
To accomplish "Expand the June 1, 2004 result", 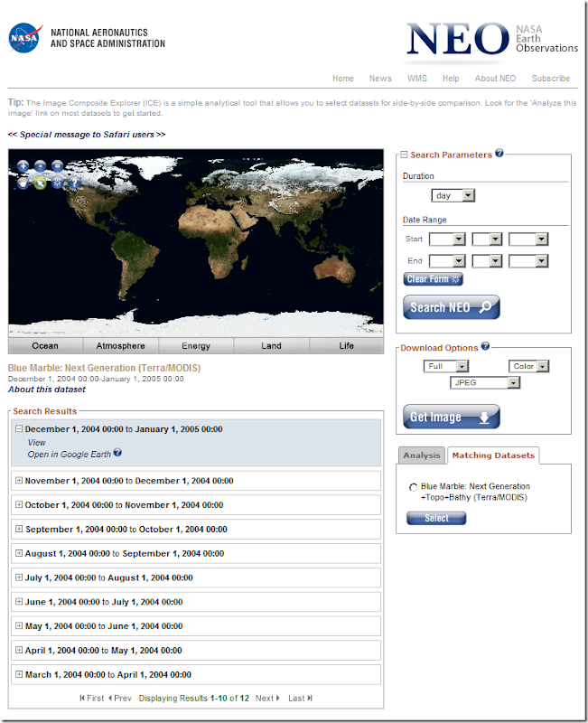I will [x=19, y=601].
